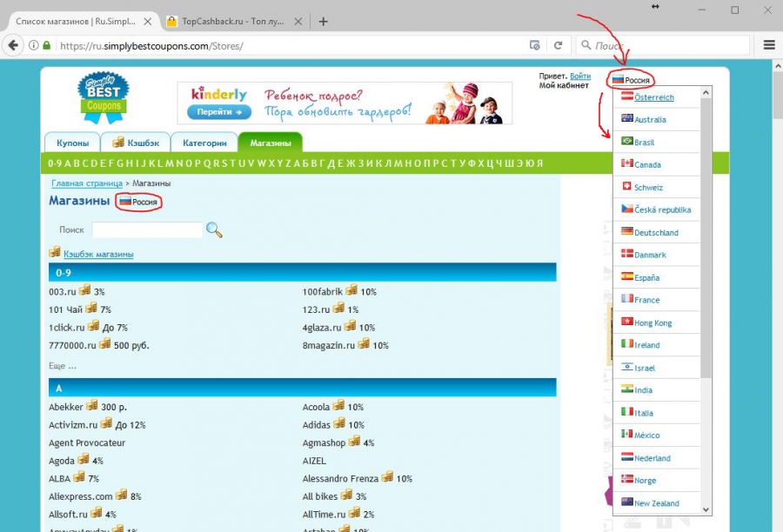The image size is (783, 532).
Task: Click the Brasil flag icon
Action: point(627,141)
